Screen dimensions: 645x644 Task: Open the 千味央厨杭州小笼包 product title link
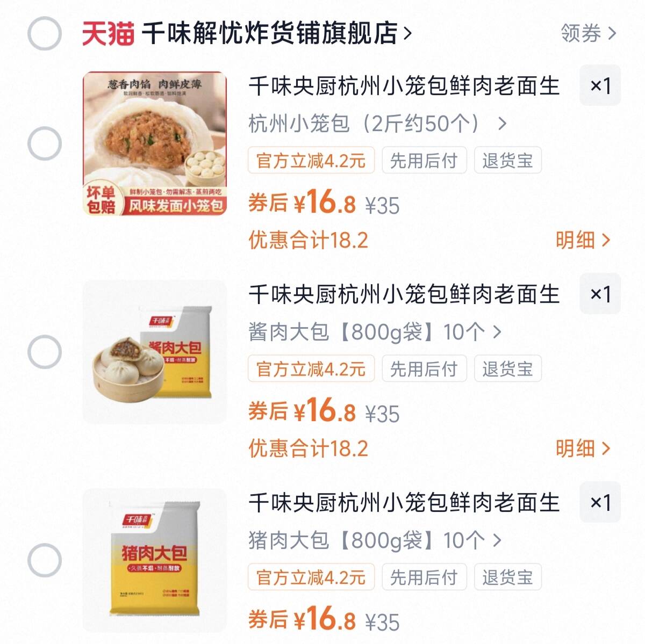(404, 86)
